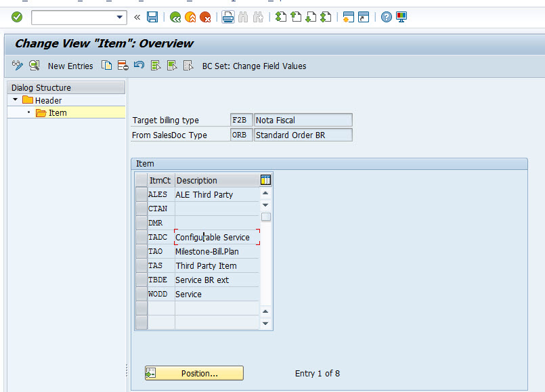Click the Find binoculars icon
The image size is (545, 392).
click(x=243, y=17)
